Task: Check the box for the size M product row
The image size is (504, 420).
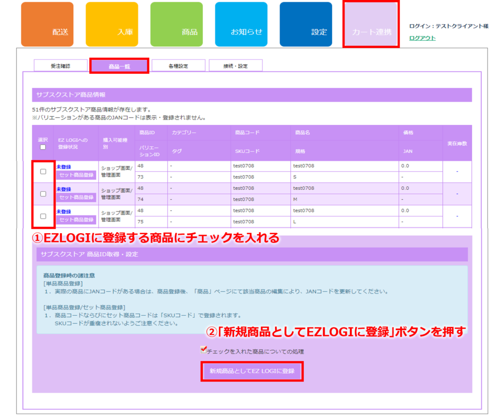Action: (x=43, y=194)
